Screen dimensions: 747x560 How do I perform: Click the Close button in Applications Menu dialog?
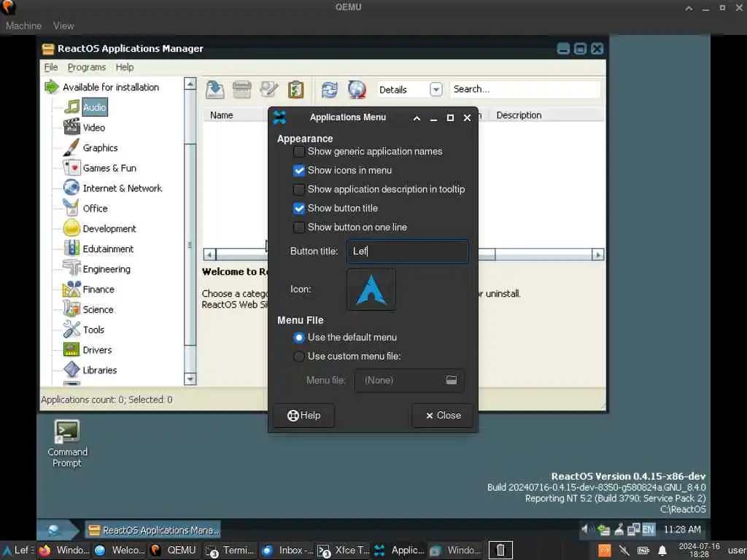[443, 416]
